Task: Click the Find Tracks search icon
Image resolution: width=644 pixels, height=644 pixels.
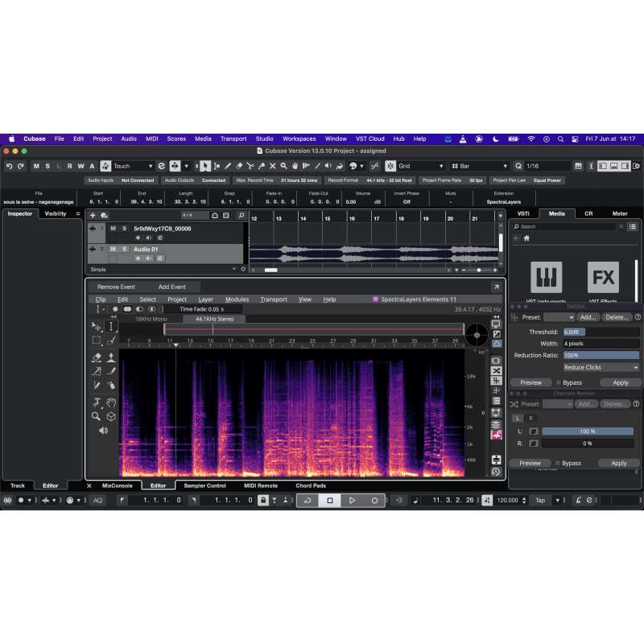Action: [242, 215]
